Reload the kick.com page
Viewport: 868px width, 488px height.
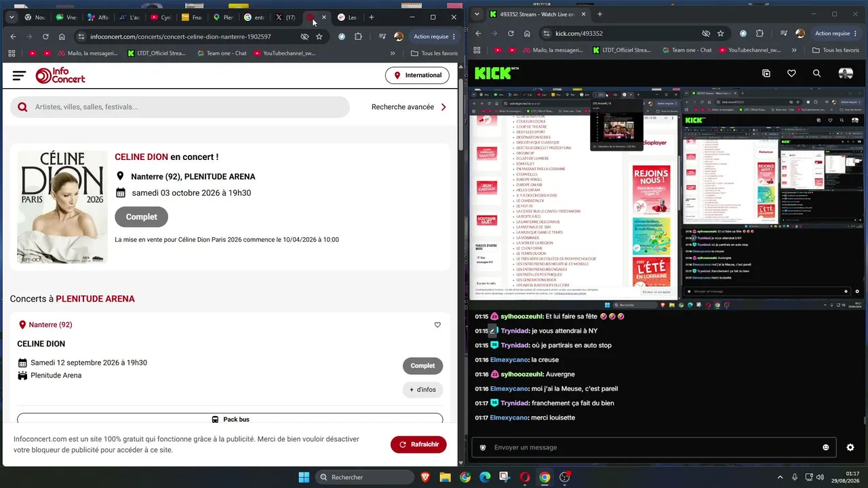[511, 33]
